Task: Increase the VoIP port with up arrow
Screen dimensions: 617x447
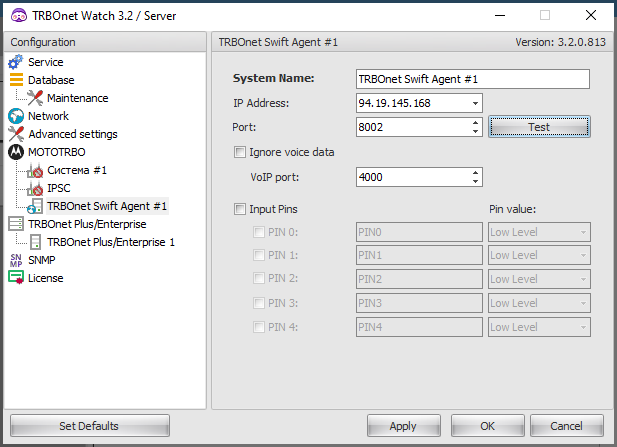Action: 475,173
